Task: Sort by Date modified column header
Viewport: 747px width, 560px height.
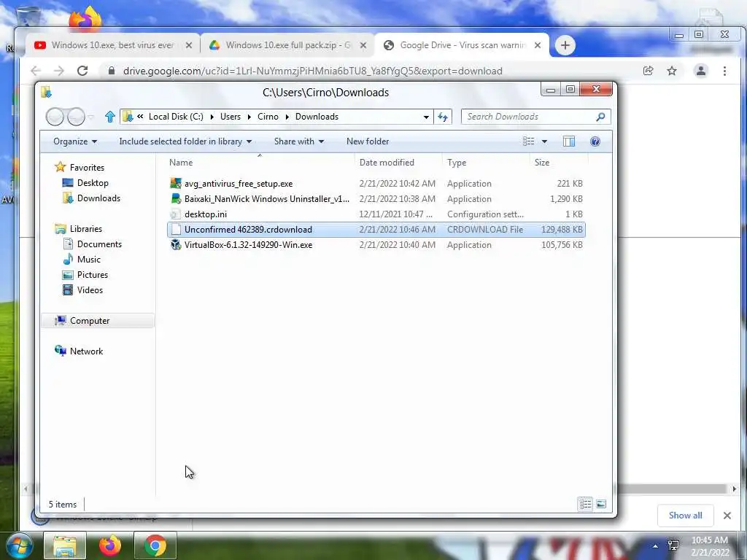Action: [387, 163]
